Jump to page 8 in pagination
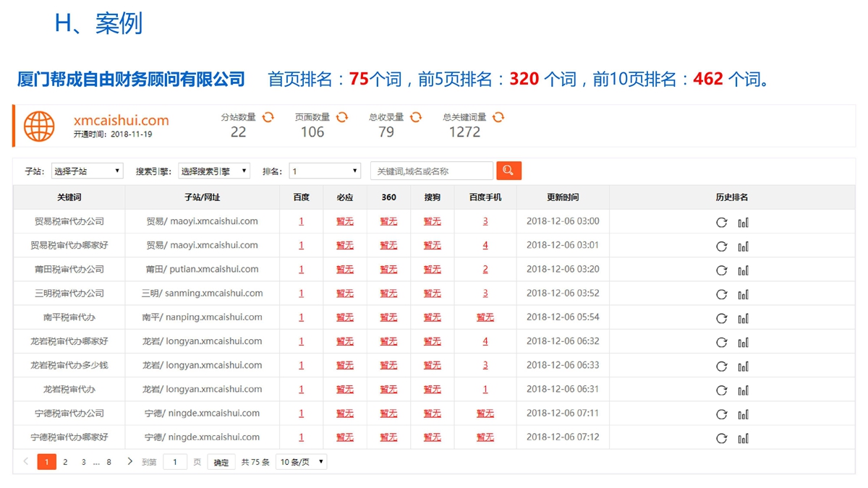 coord(109,462)
